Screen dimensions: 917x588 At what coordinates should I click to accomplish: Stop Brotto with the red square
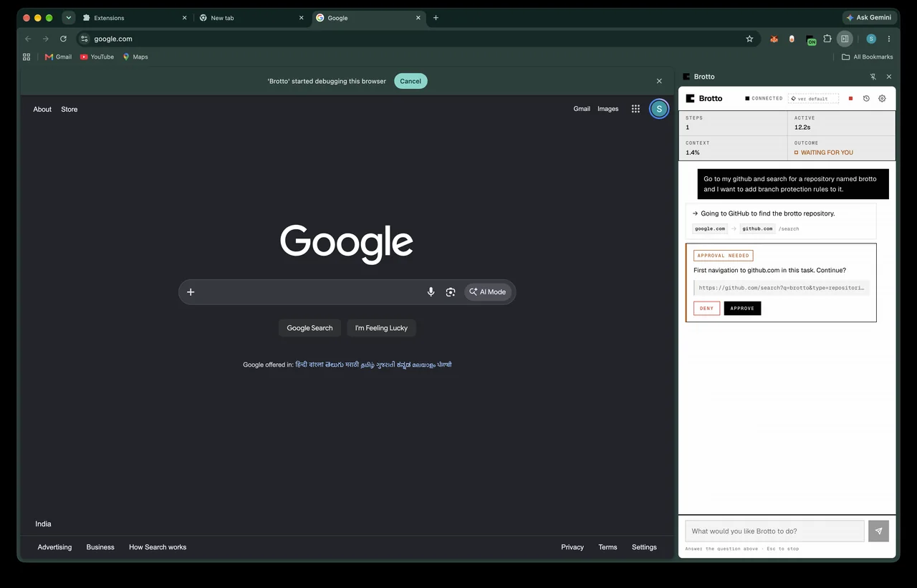850,98
